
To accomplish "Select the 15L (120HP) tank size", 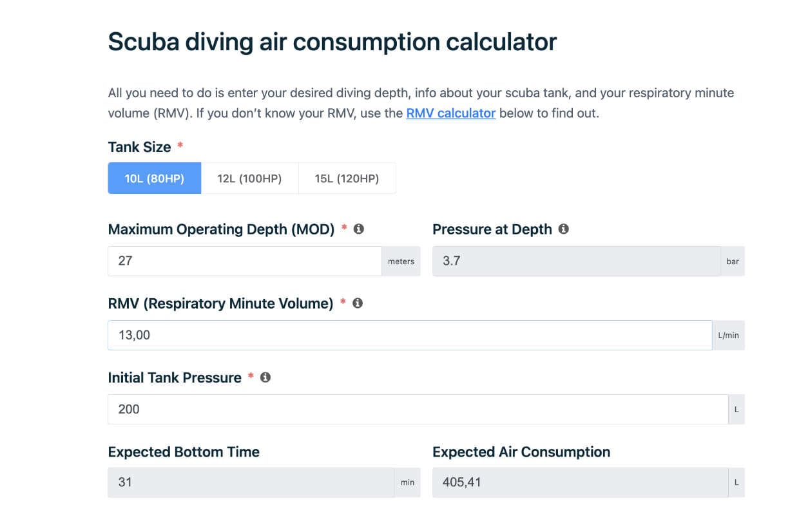I will tap(347, 178).
